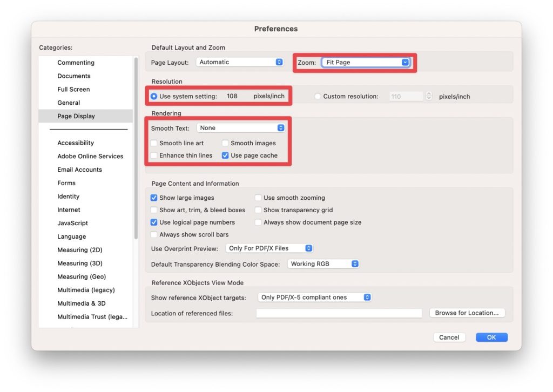Select the Custom resolution radio button
This screenshot has height=392, width=553.
coord(318,96)
